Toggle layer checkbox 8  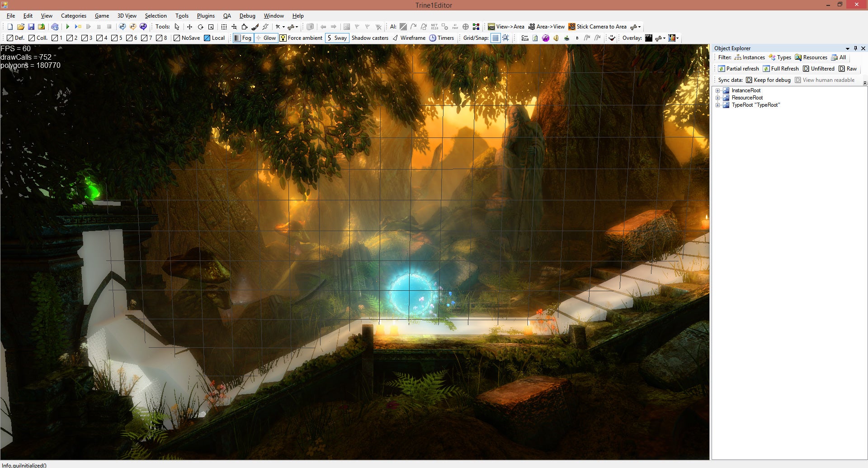pos(161,38)
